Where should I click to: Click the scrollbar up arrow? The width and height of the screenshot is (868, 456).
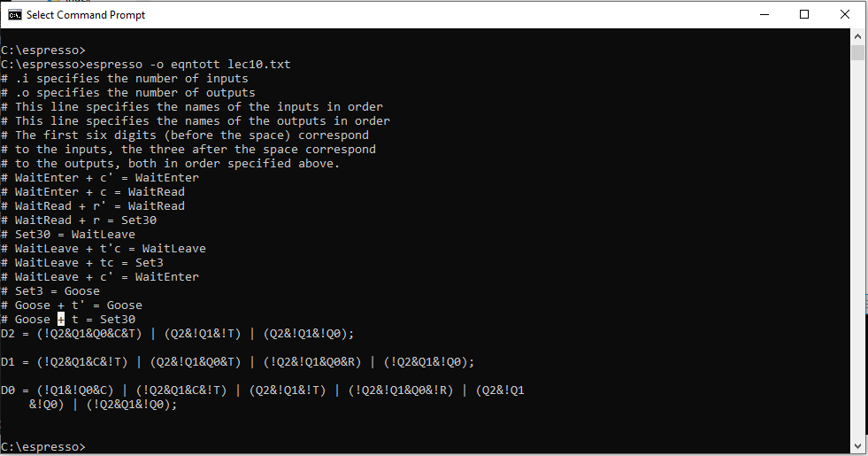(856, 35)
